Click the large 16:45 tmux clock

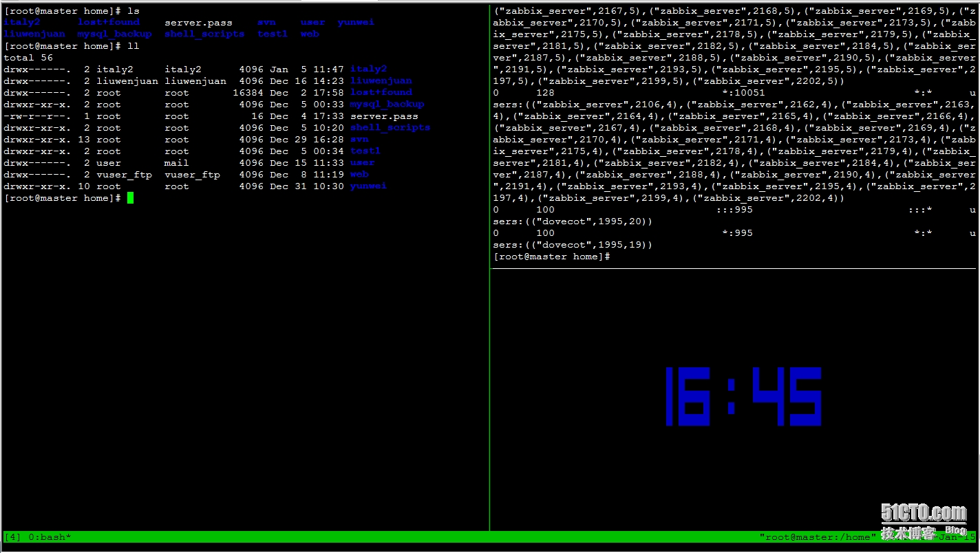[743, 396]
